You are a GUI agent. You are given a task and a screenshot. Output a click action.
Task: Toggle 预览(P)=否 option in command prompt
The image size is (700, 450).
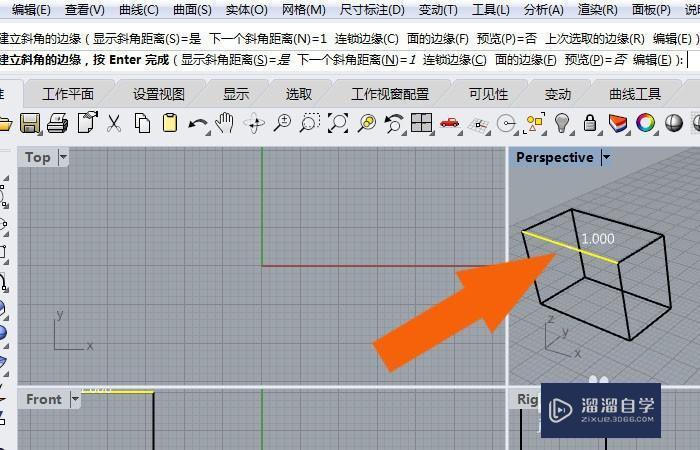[x=596, y=59]
